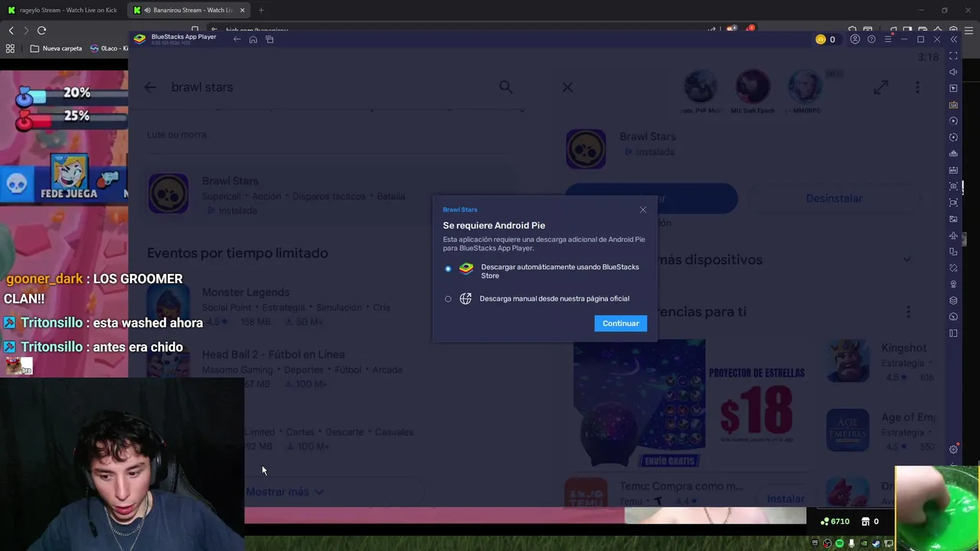
Task: Go back in BlueStacks title bar
Action: point(237,39)
